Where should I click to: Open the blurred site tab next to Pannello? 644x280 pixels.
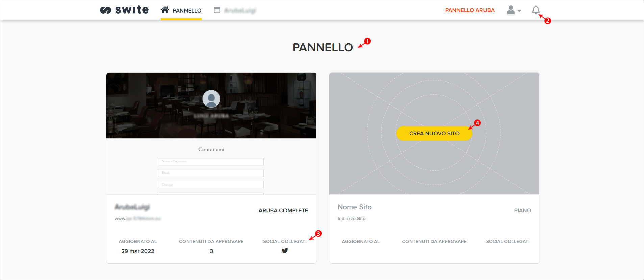coord(235,10)
